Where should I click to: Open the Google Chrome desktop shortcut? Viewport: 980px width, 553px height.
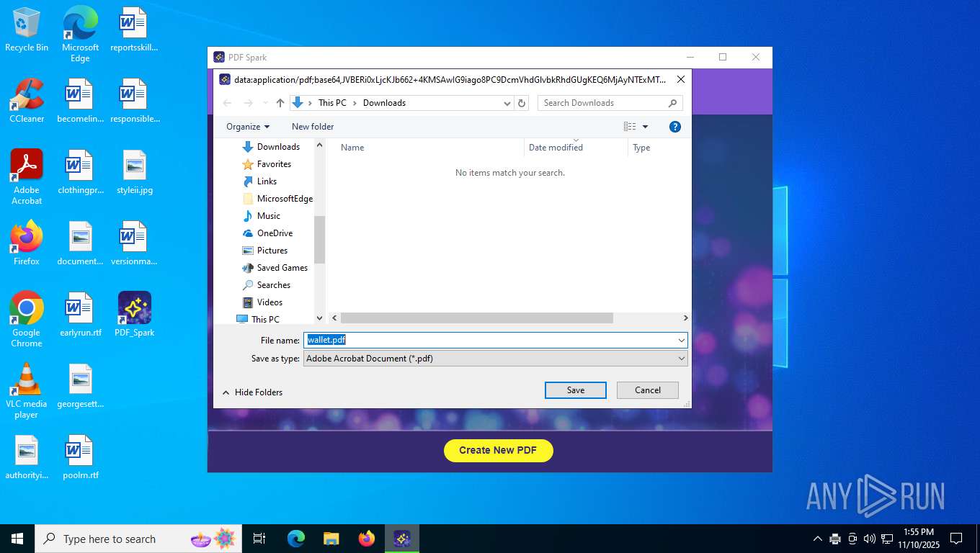tap(27, 319)
